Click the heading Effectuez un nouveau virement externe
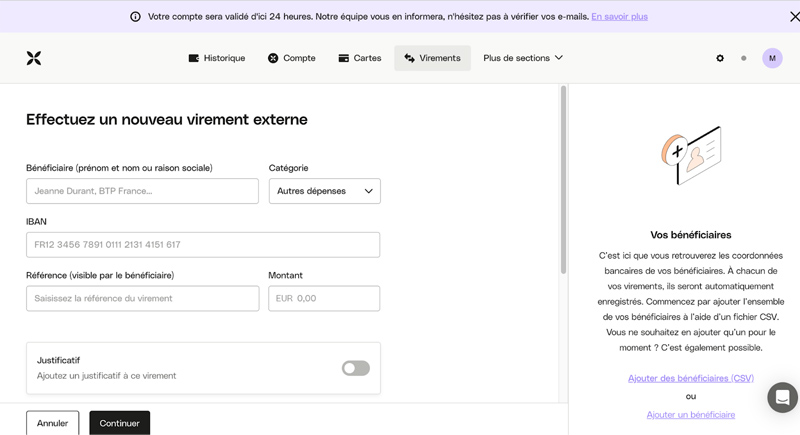800x435 pixels. pyautogui.click(x=167, y=119)
